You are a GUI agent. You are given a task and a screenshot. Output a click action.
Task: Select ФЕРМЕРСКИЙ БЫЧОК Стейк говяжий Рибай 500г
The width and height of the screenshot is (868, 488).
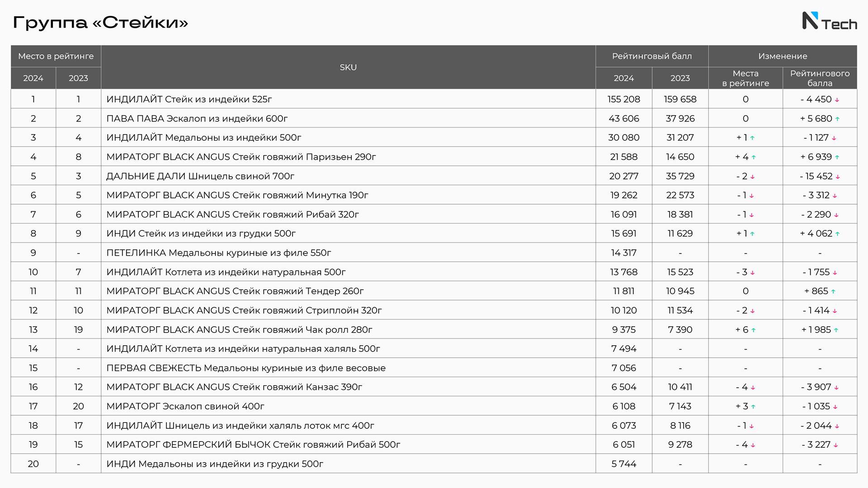pos(253,445)
